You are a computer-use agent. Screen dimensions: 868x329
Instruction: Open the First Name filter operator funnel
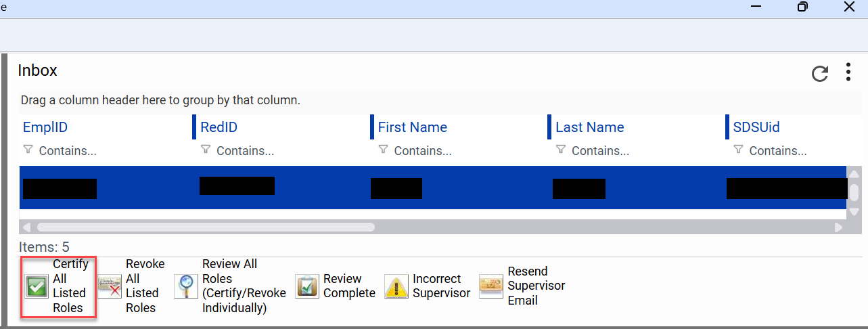(383, 150)
